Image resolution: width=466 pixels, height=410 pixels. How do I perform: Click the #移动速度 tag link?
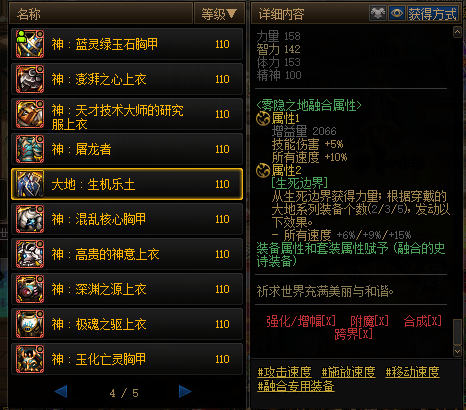[412, 372]
